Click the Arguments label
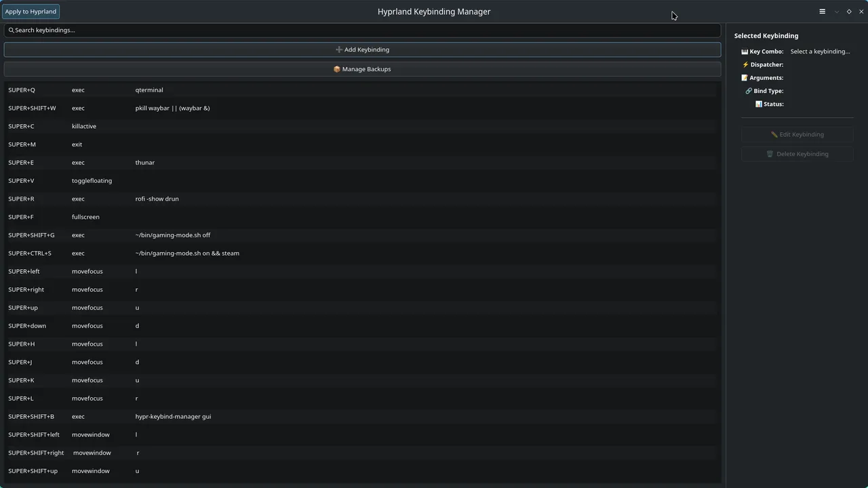The width and height of the screenshot is (868, 488). (x=762, y=78)
